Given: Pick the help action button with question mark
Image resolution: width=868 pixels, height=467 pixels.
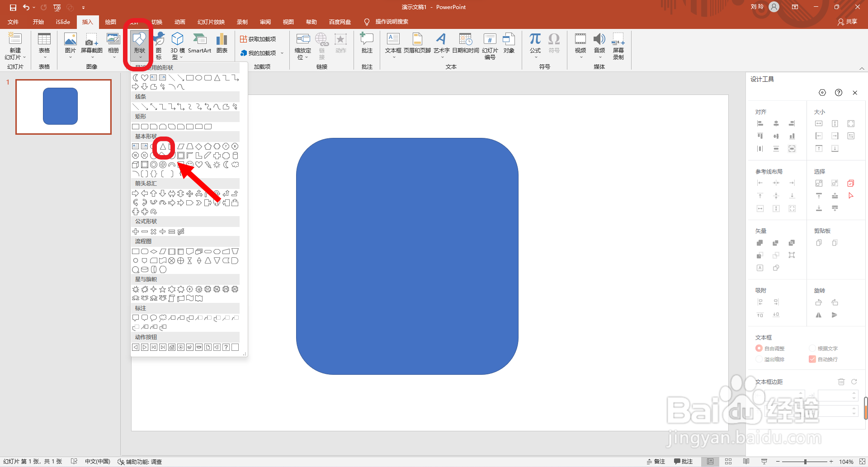Looking at the screenshot, I should 226,347.
